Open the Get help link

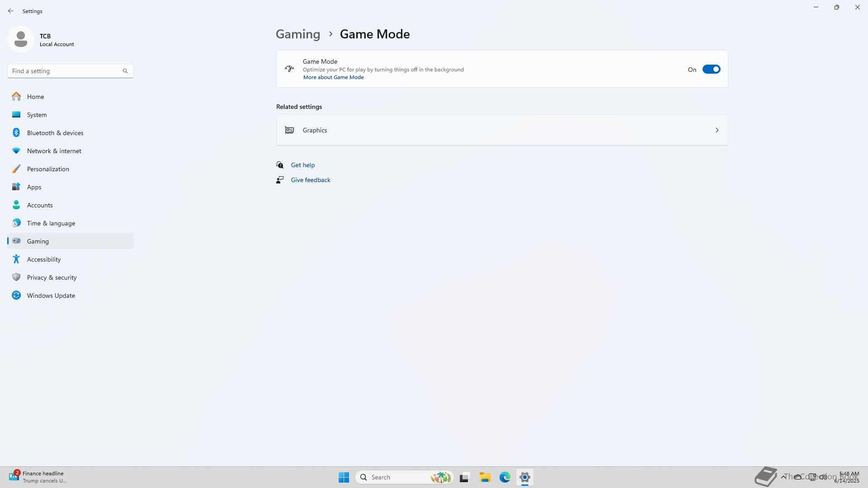point(302,165)
